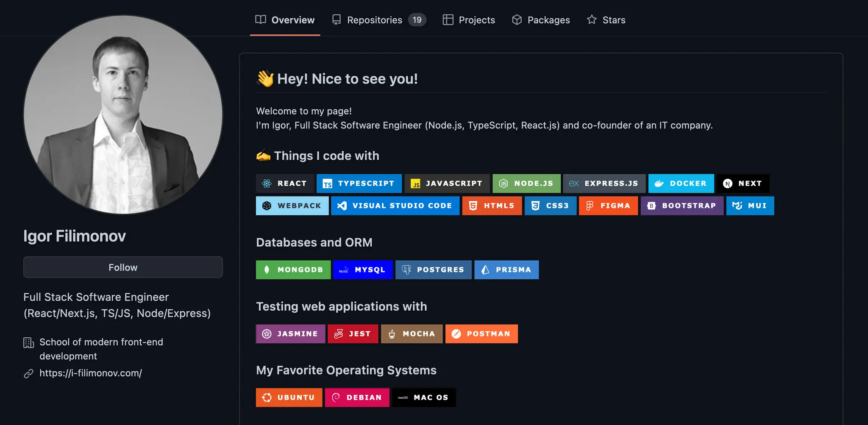Click the Docker badge
Image resolution: width=868 pixels, height=425 pixels.
point(681,183)
